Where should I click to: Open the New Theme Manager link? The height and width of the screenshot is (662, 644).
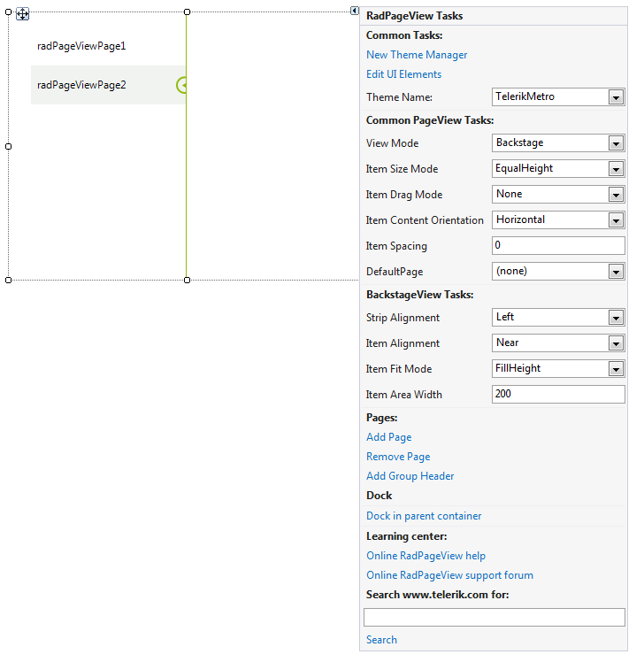tap(417, 55)
